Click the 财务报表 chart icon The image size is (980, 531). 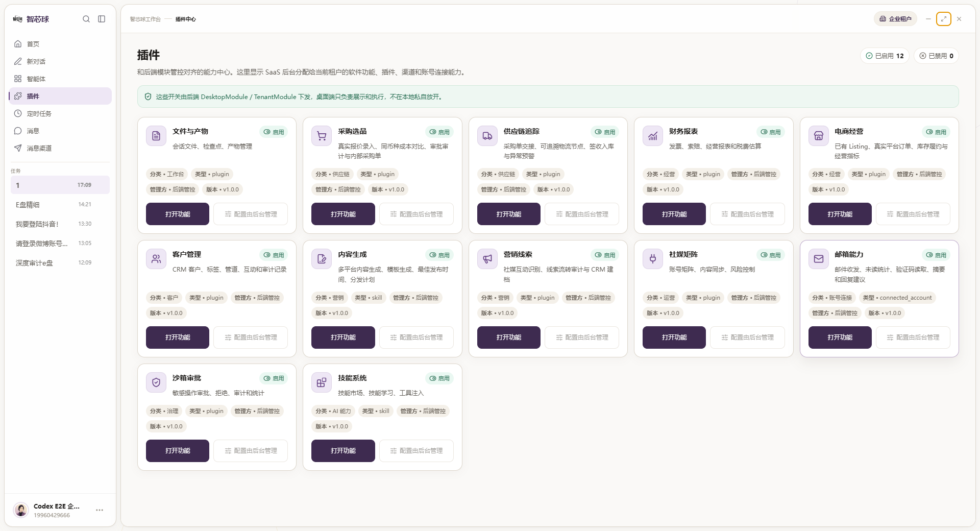tap(653, 136)
